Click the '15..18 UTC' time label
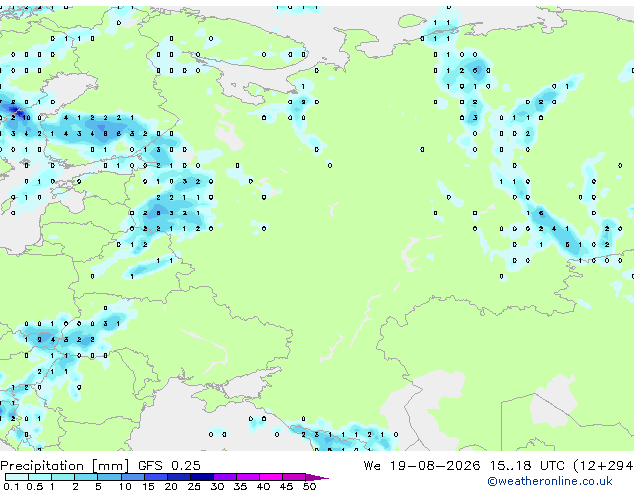The height and width of the screenshot is (490, 634). (x=527, y=465)
